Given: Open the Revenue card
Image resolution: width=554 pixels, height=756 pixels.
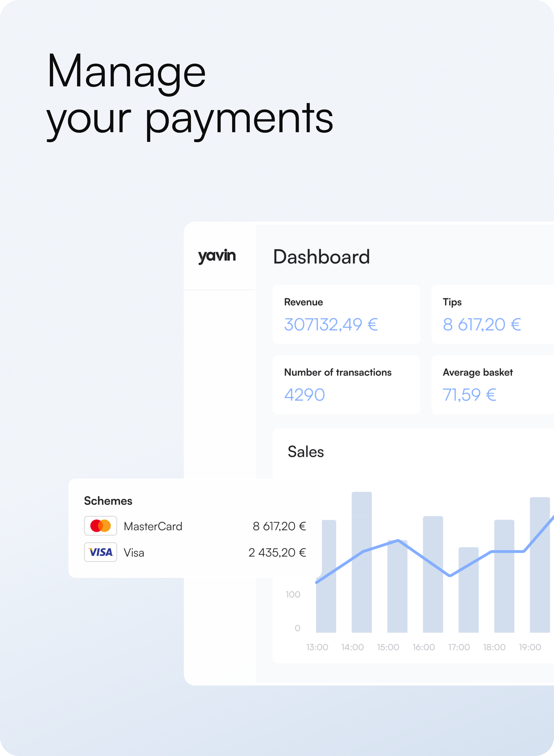Looking at the screenshot, I should 346,314.
